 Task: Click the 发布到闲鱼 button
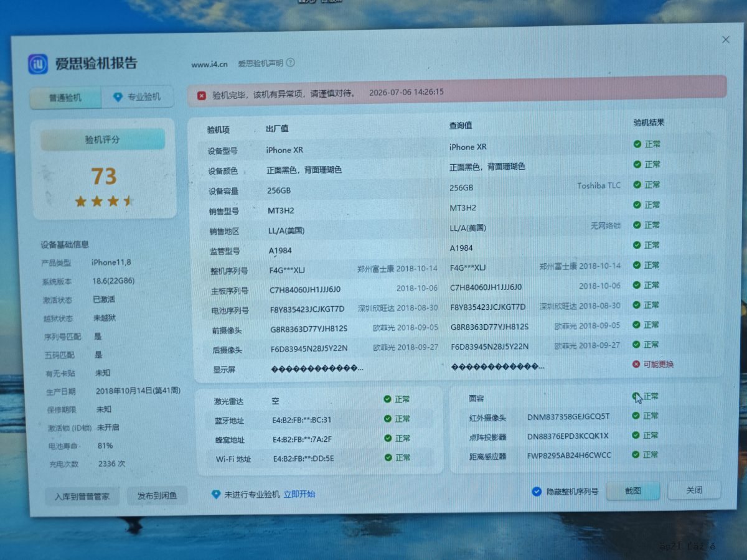coord(157,496)
